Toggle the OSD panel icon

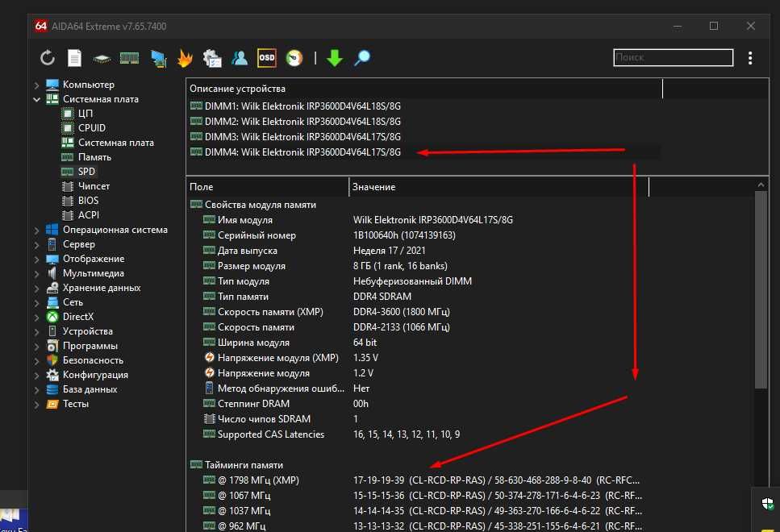(x=267, y=58)
